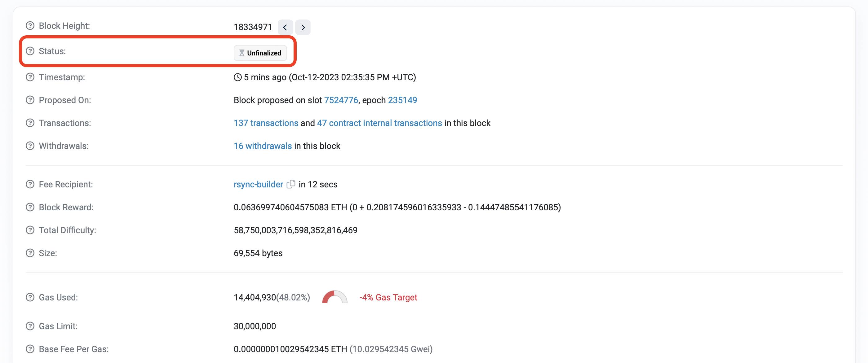This screenshot has height=363, width=868.
Task: Click the Base Fee Per Gas label
Action: (74, 349)
